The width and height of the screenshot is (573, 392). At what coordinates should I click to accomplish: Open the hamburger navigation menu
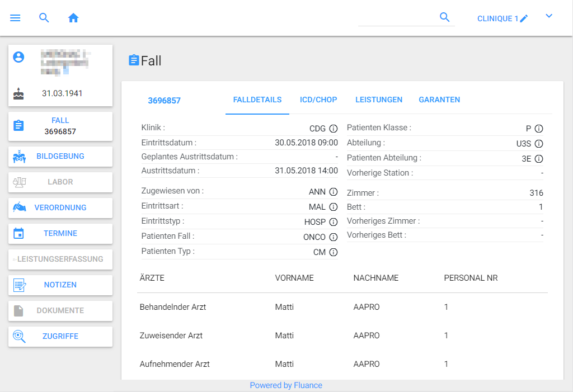click(15, 18)
